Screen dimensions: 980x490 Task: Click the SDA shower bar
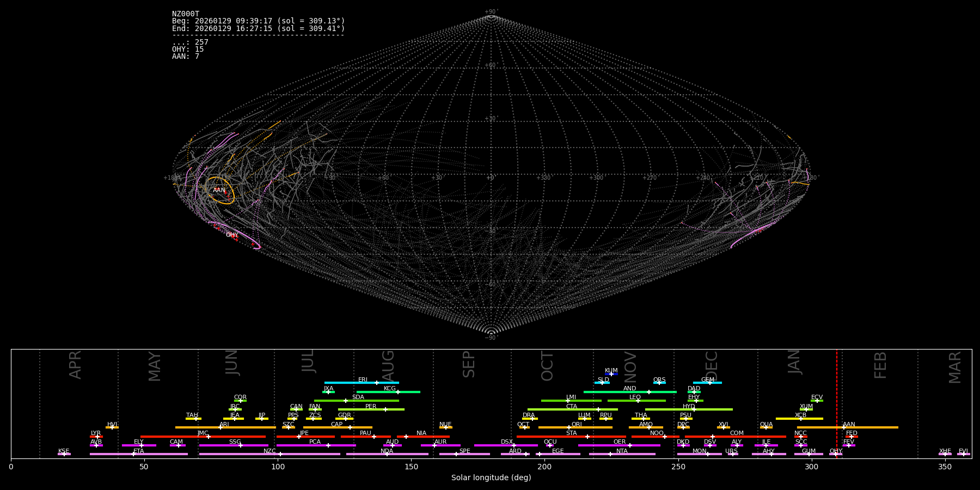tap(357, 401)
